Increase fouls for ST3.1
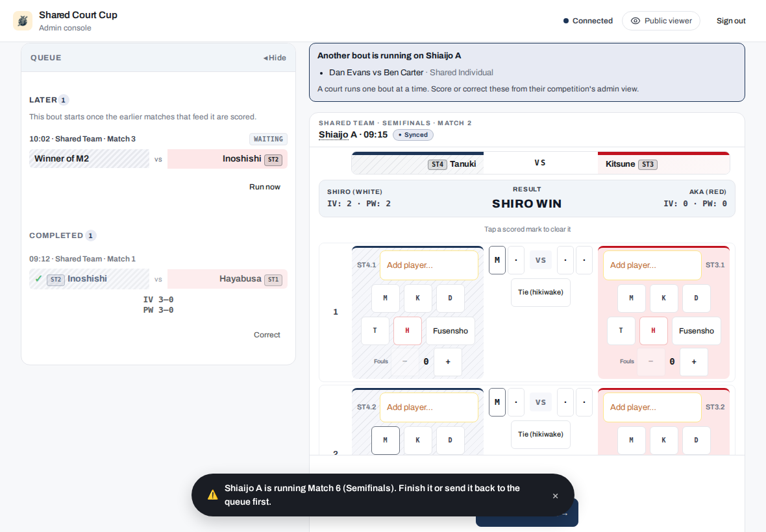Screen dimensions: 766x532 694,361
